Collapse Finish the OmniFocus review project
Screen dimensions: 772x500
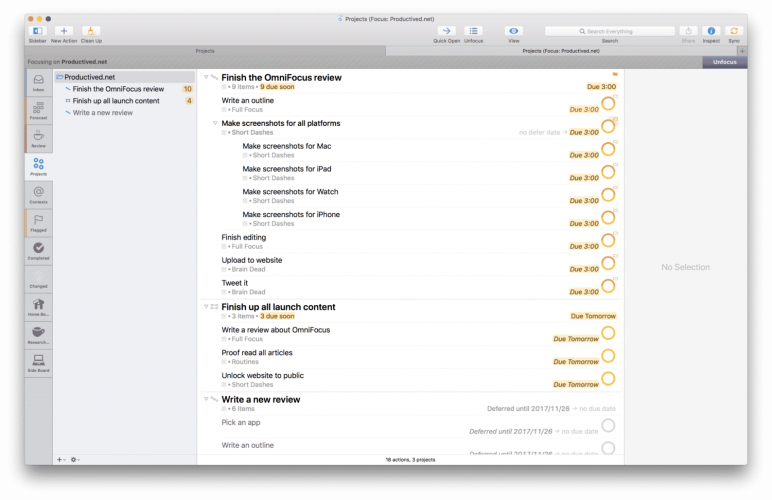[x=206, y=77]
